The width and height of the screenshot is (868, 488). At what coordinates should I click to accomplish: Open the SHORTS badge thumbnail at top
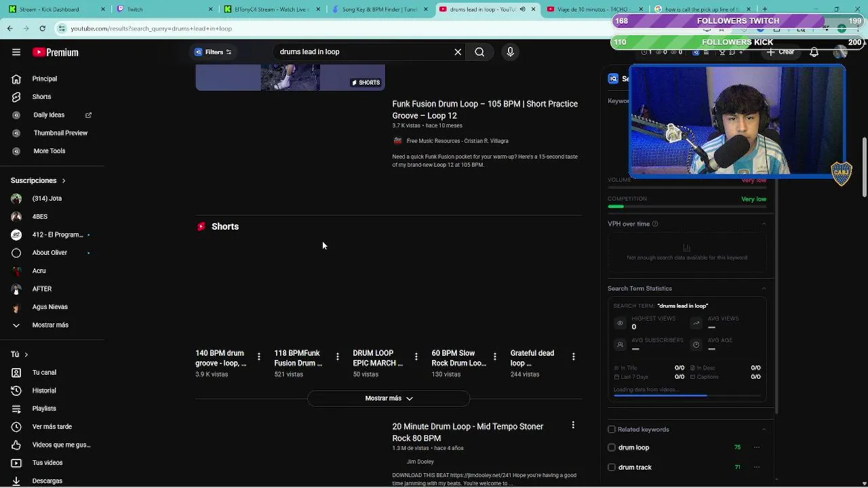290,77
